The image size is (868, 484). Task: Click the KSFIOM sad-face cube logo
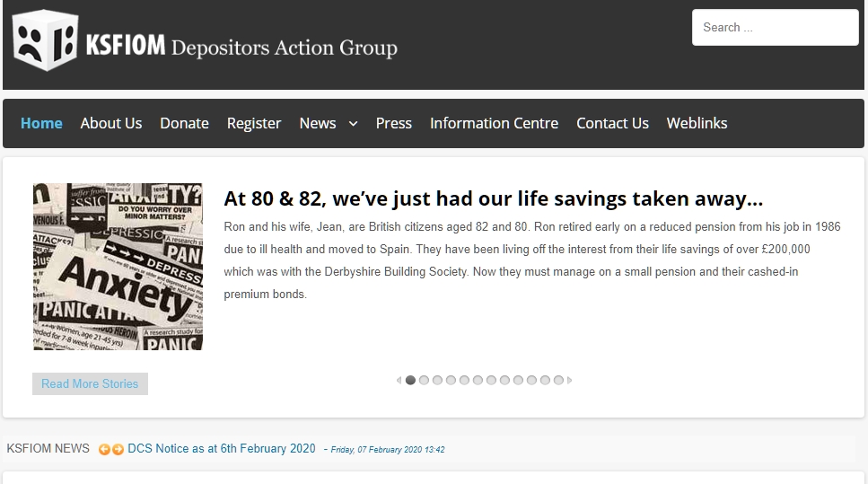pyautogui.click(x=45, y=40)
